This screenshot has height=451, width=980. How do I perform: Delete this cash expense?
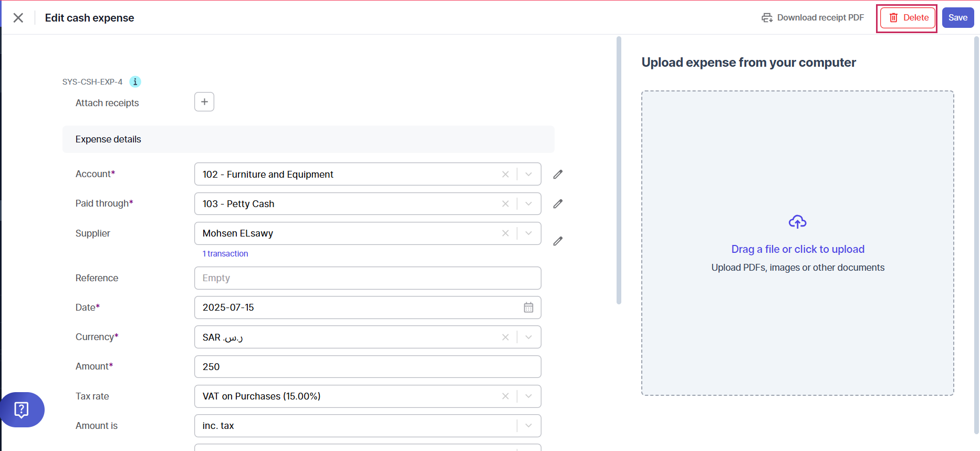click(x=908, y=18)
